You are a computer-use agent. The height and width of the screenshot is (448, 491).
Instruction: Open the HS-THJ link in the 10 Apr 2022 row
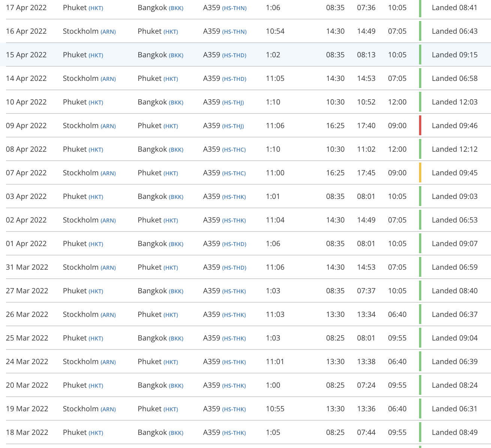pyautogui.click(x=233, y=103)
